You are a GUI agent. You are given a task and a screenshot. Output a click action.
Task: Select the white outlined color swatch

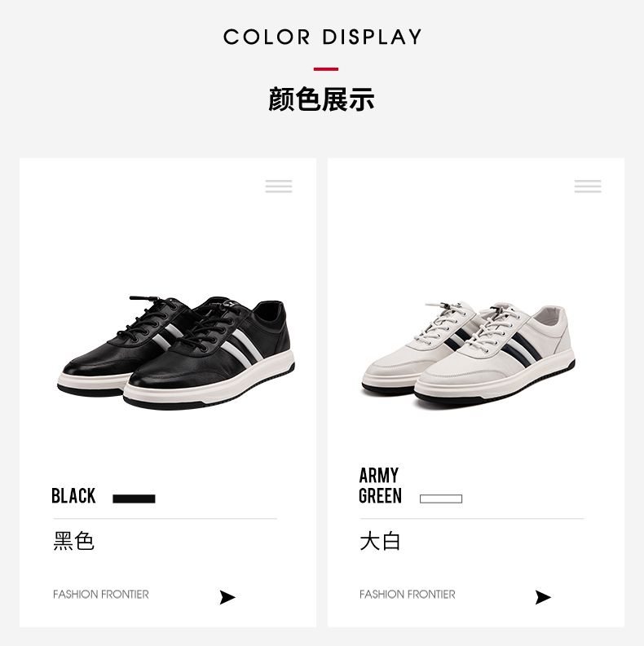coord(441,499)
